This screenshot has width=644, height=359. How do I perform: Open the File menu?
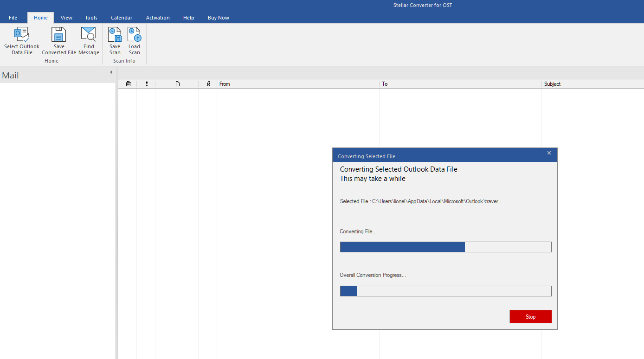pyautogui.click(x=13, y=18)
